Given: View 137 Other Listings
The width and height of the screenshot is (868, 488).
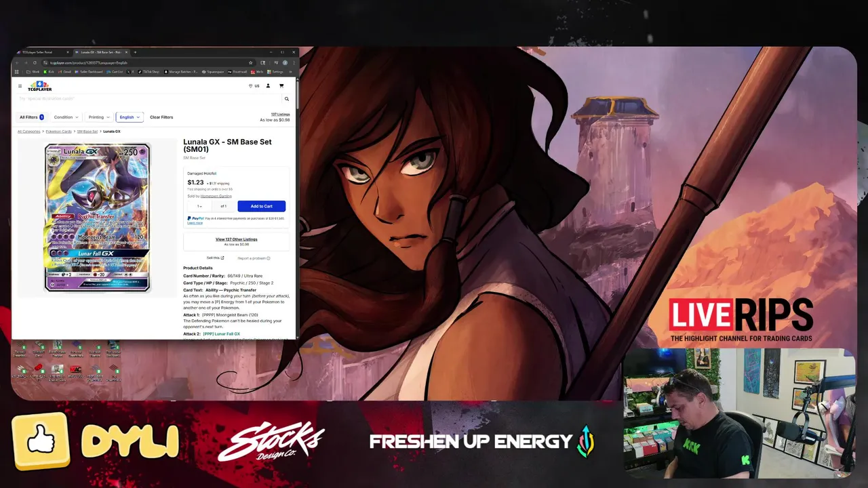Looking at the screenshot, I should point(236,239).
